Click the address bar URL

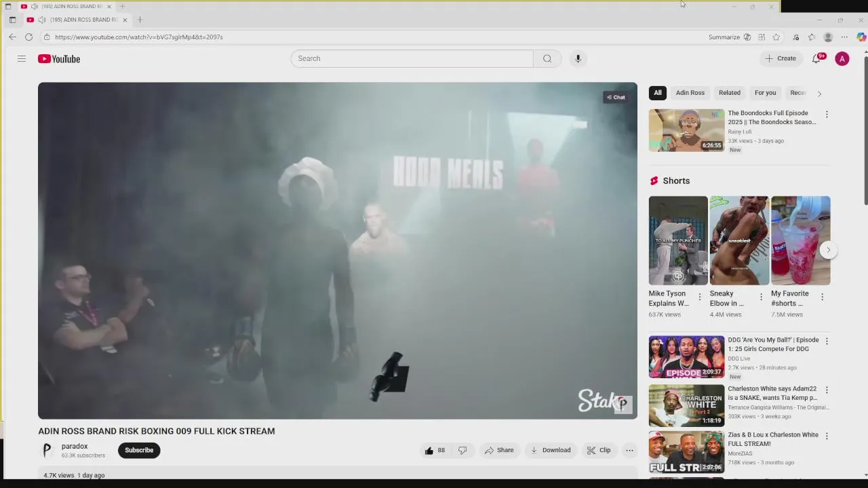point(139,37)
